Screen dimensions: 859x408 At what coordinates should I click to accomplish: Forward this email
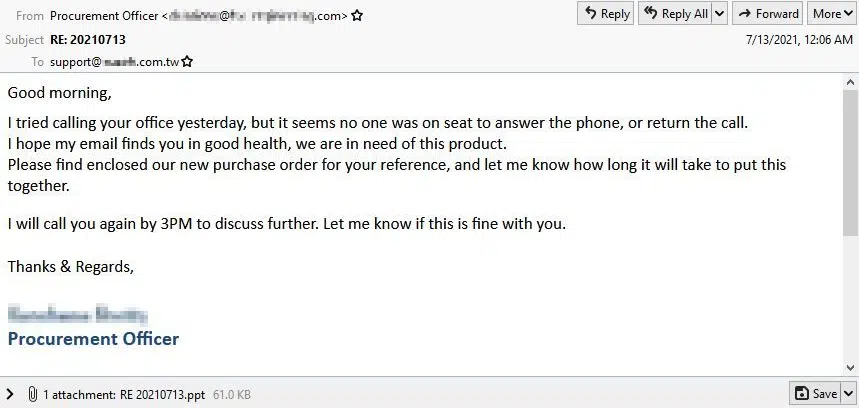tap(768, 14)
